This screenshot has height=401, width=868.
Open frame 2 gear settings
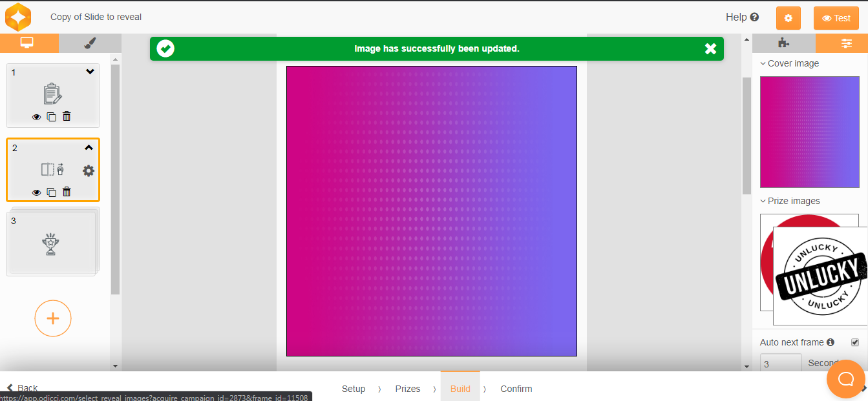click(89, 171)
